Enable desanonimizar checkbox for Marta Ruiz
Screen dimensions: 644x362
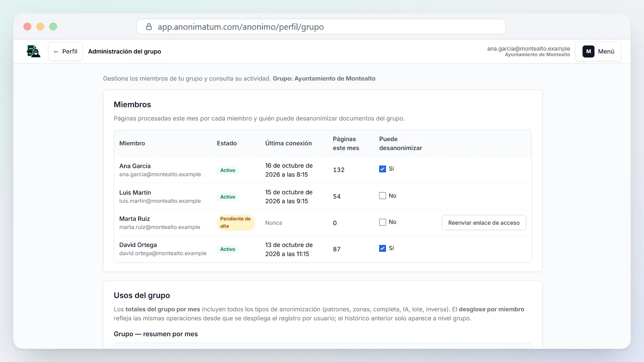point(382,222)
